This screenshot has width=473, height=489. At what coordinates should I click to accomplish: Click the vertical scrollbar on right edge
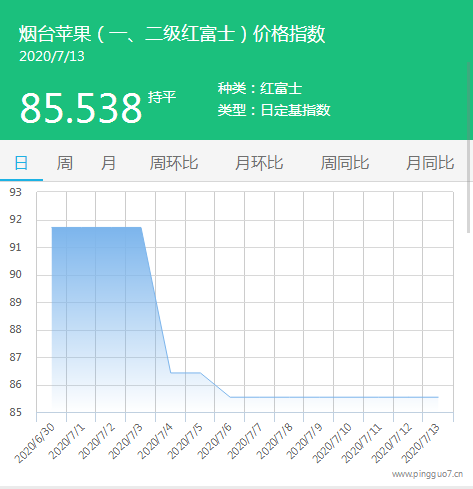[x=469, y=147]
